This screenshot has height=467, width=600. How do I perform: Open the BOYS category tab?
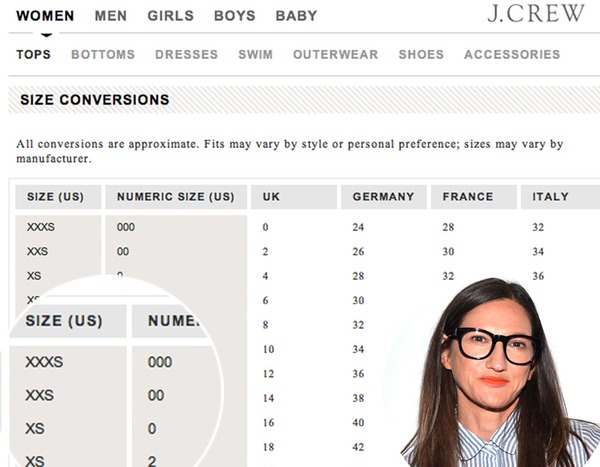coord(235,16)
